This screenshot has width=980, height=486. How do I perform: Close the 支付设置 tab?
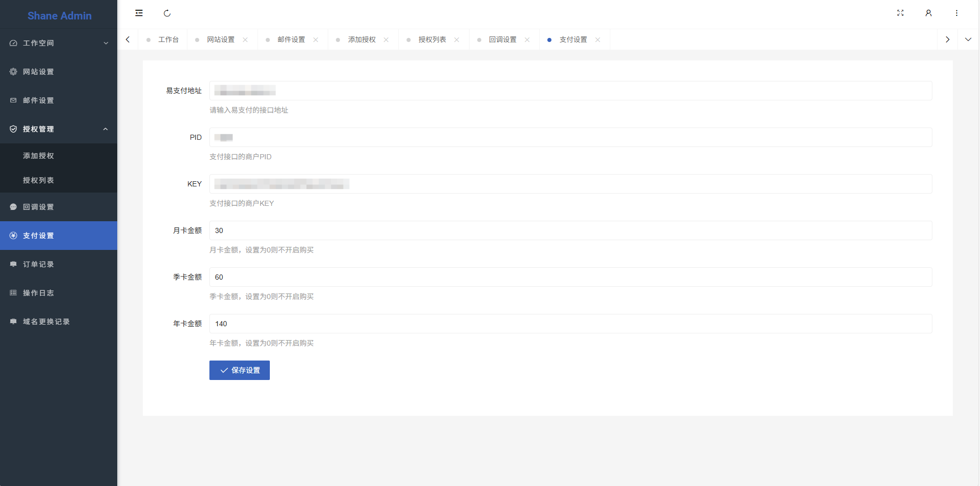click(x=598, y=40)
